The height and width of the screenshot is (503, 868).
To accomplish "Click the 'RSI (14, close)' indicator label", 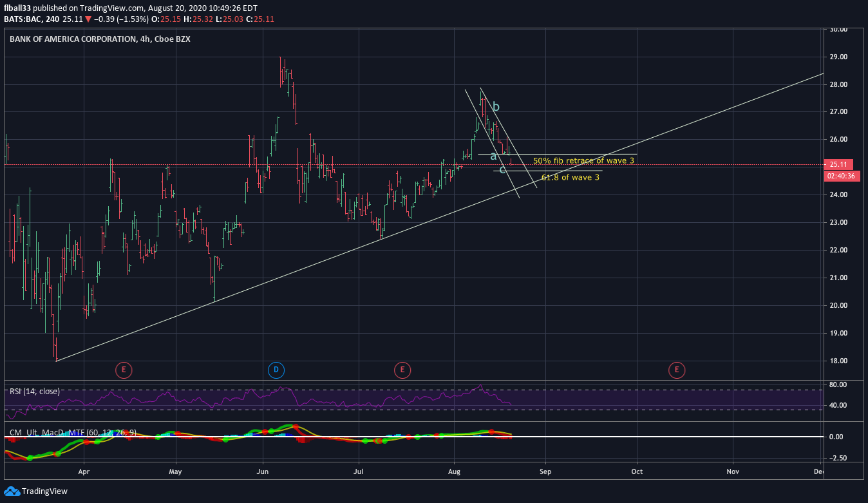I will (34, 391).
